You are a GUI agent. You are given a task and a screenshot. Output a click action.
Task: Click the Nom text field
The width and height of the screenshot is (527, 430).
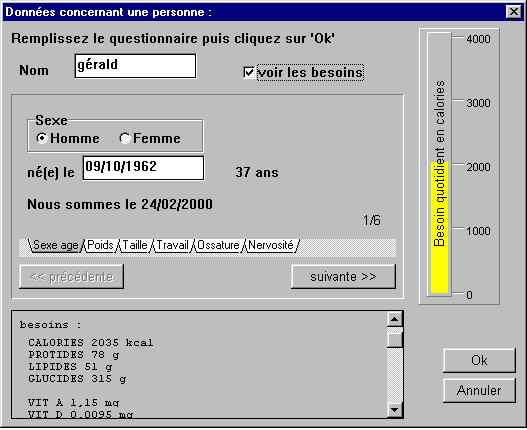tap(135, 66)
